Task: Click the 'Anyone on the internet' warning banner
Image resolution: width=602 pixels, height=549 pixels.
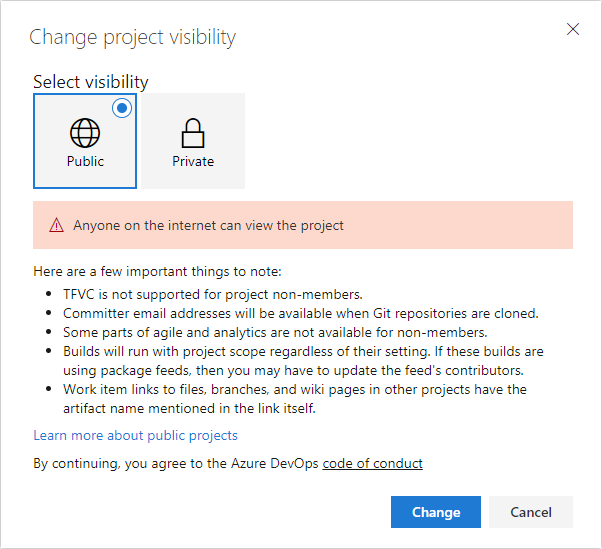Action: click(x=302, y=225)
